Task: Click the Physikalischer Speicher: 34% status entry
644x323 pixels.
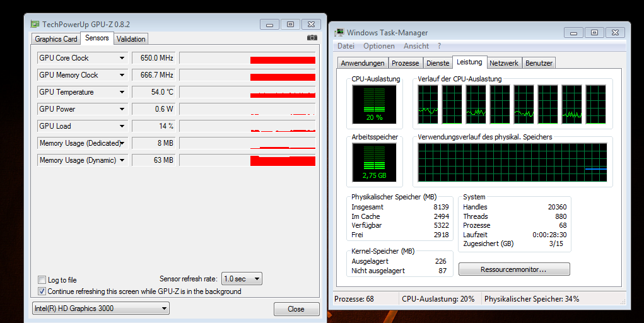Action: pos(532,299)
